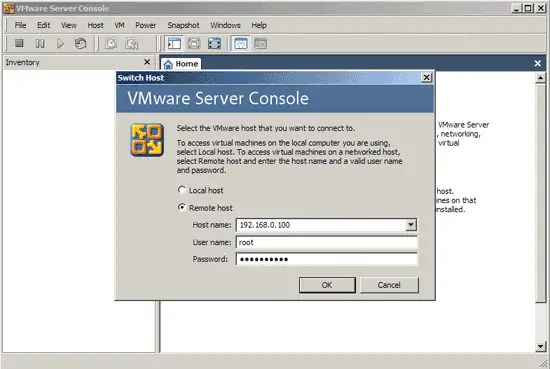Close the Home tab with white X

coord(537,63)
